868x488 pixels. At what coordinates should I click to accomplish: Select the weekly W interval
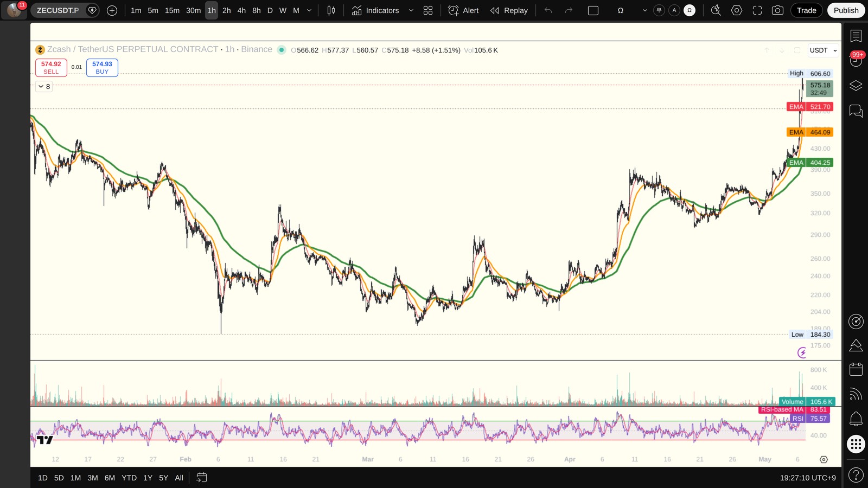click(283, 10)
